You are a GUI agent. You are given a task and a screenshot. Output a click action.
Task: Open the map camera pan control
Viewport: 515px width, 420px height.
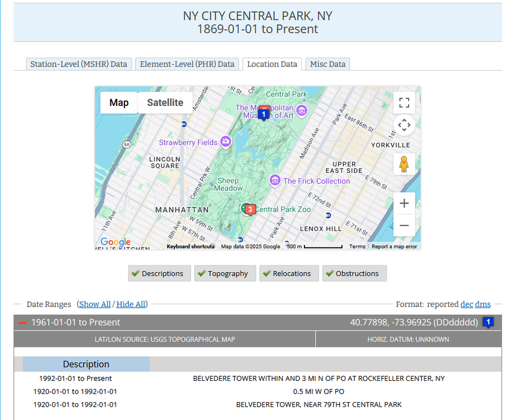pyautogui.click(x=404, y=125)
